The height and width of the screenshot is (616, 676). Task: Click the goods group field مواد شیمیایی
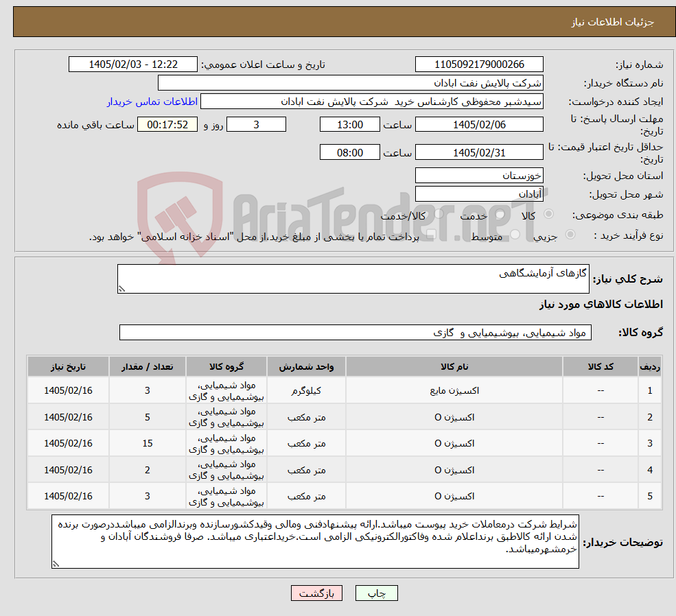356,333
